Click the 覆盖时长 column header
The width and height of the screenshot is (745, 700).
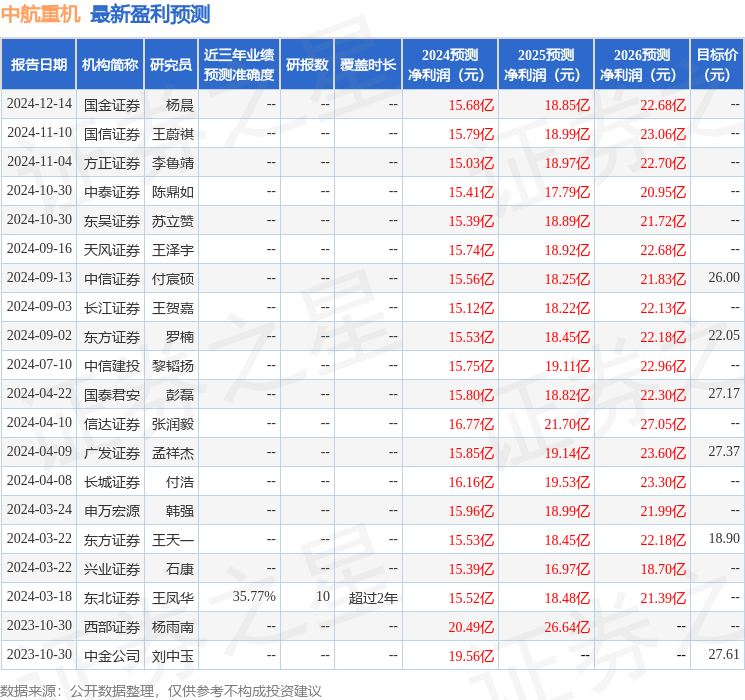(368, 65)
